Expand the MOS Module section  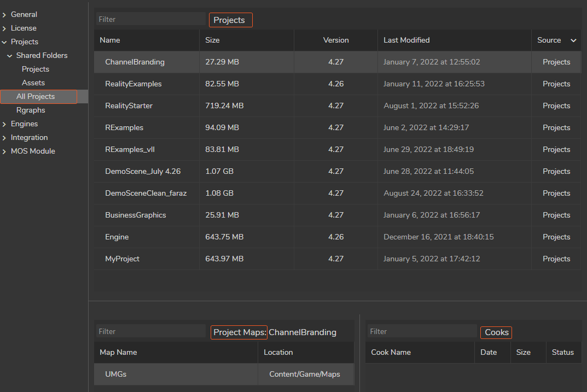click(x=4, y=151)
